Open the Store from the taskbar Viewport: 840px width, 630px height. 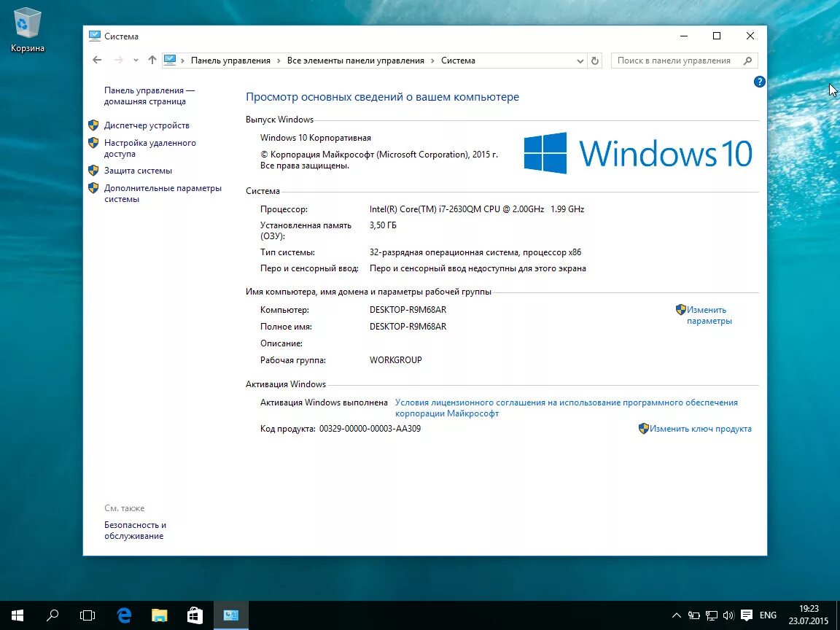coord(195,615)
